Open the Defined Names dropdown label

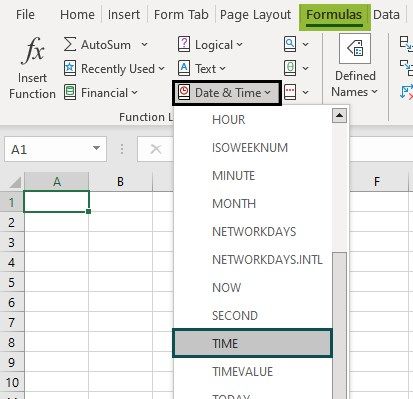pos(355,84)
